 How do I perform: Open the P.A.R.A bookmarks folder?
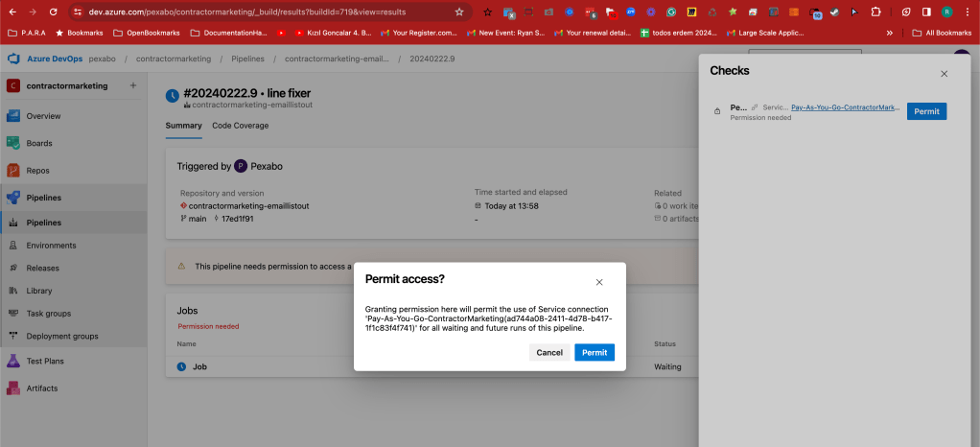pyautogui.click(x=27, y=33)
